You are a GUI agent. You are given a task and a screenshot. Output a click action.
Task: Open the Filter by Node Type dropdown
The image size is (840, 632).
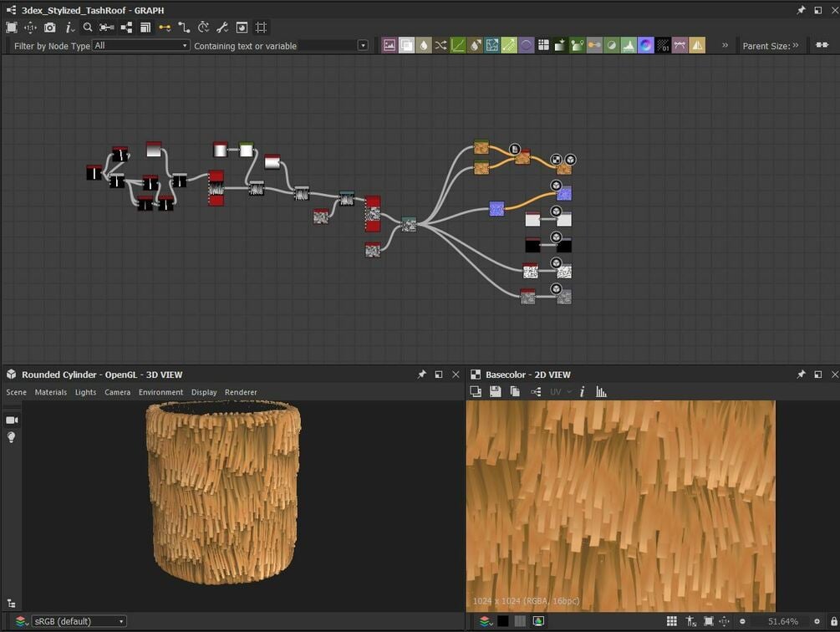coord(141,46)
